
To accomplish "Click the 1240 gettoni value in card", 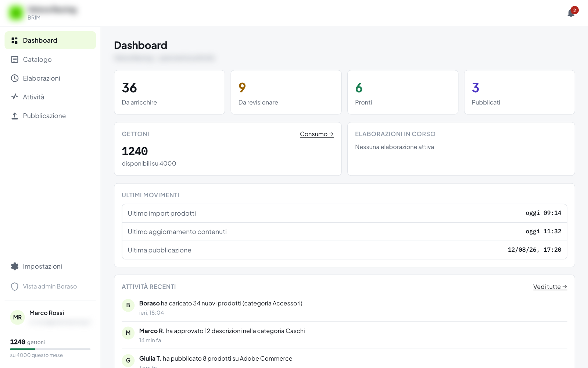I will 135,151.
